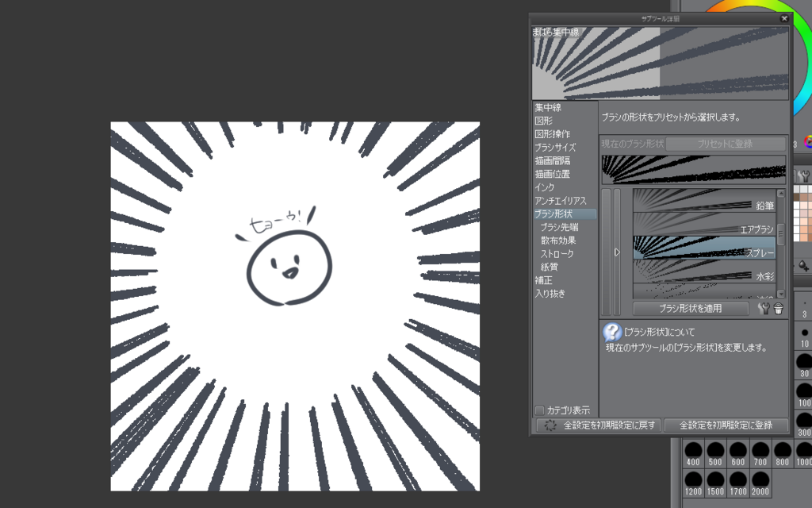812x508 pixels.
Task: Select the 500 brush size preset
Action: (715, 453)
